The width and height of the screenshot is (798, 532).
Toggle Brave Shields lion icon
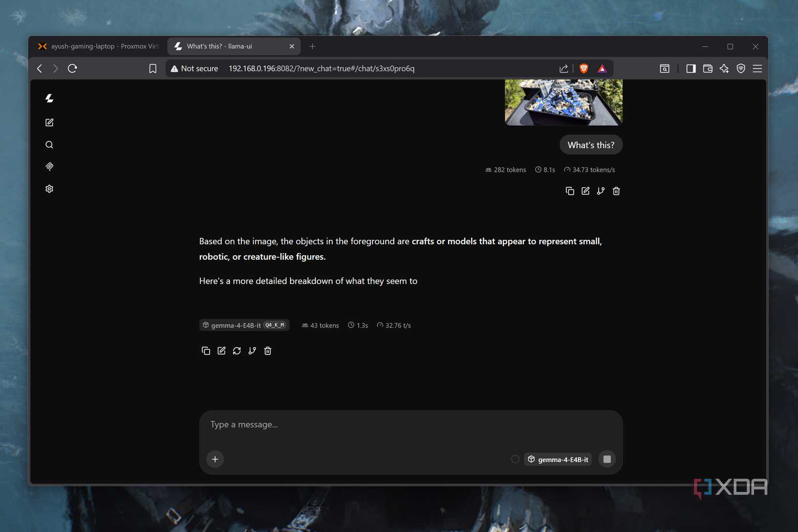(x=584, y=69)
